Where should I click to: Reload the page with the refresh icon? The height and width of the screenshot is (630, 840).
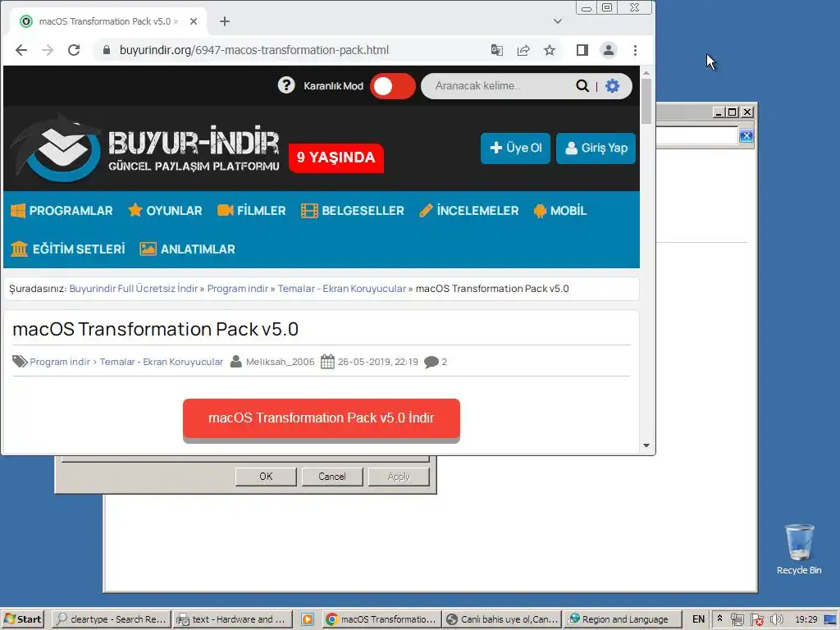(74, 50)
